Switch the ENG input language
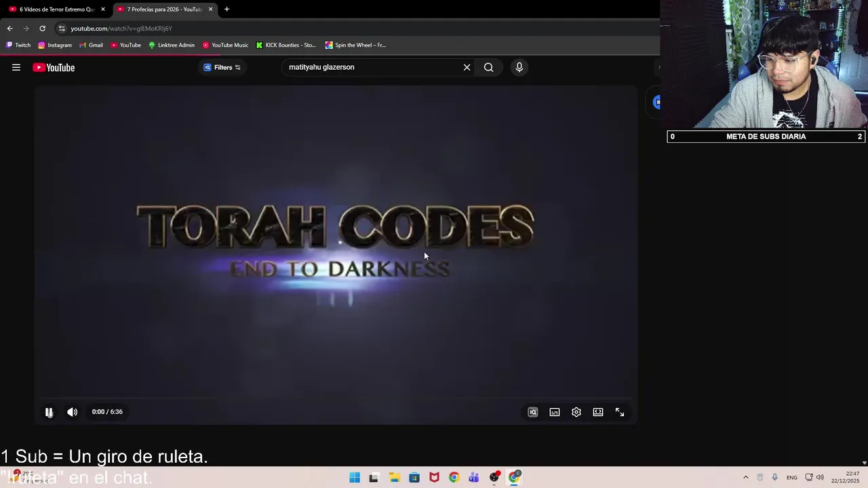The image size is (868, 488). click(x=791, y=477)
